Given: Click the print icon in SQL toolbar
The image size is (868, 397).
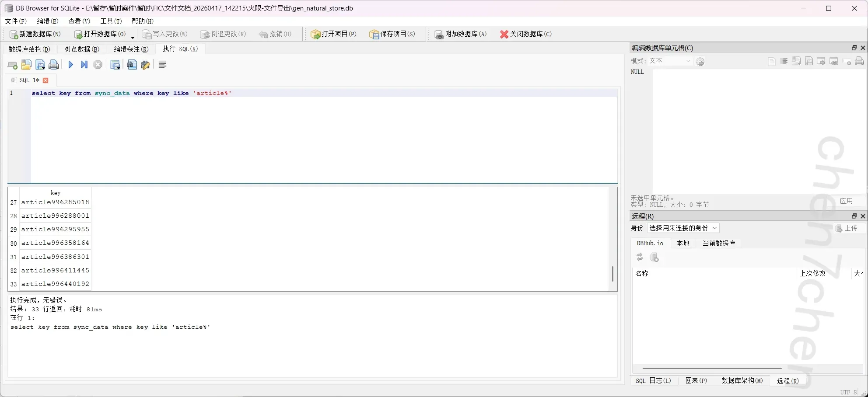Looking at the screenshot, I should coord(53,65).
